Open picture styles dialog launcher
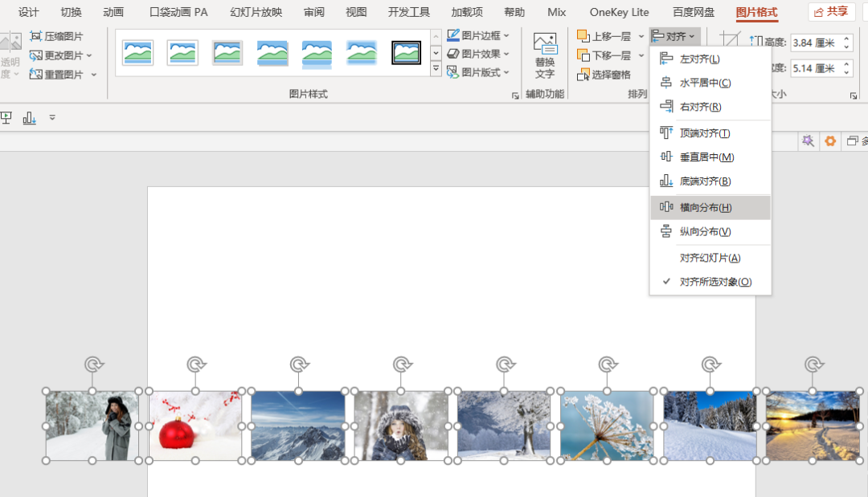Viewport: 868px width, 497px height. click(x=515, y=96)
